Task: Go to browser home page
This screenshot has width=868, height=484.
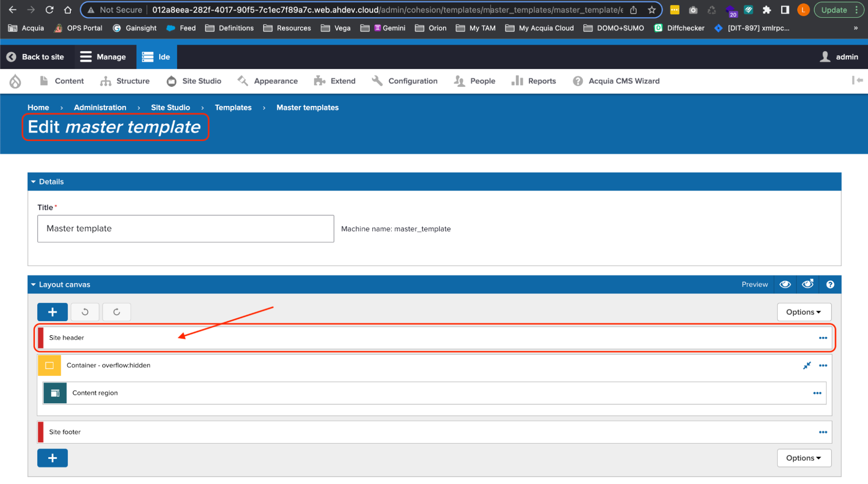Action: click(68, 10)
